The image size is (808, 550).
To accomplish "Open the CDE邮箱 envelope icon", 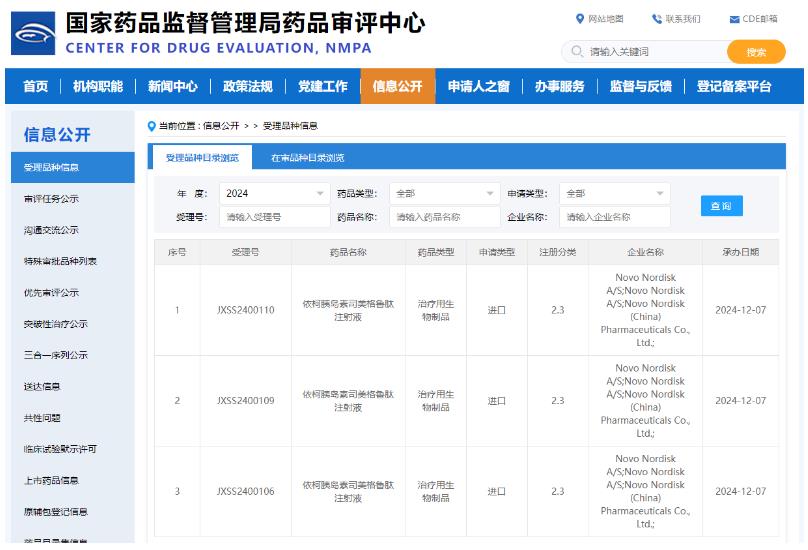I will tap(735, 19).
